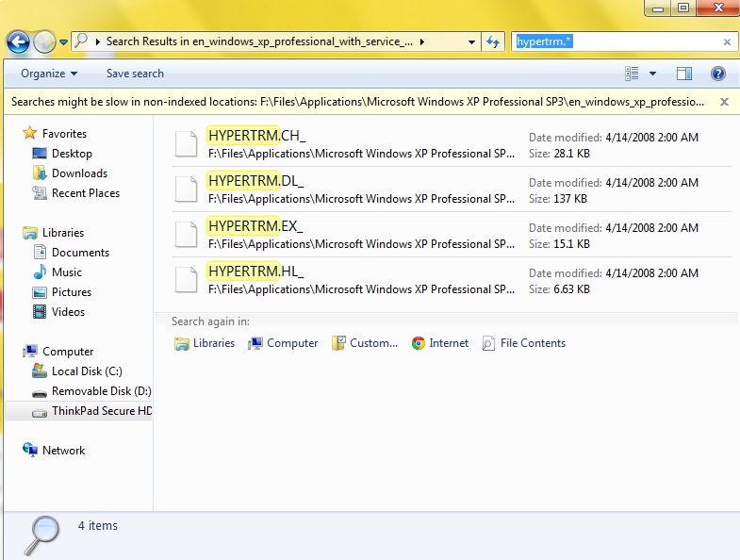Viewport: 740px width, 560px height.
Task: Click Save search in toolbar
Action: (x=135, y=74)
